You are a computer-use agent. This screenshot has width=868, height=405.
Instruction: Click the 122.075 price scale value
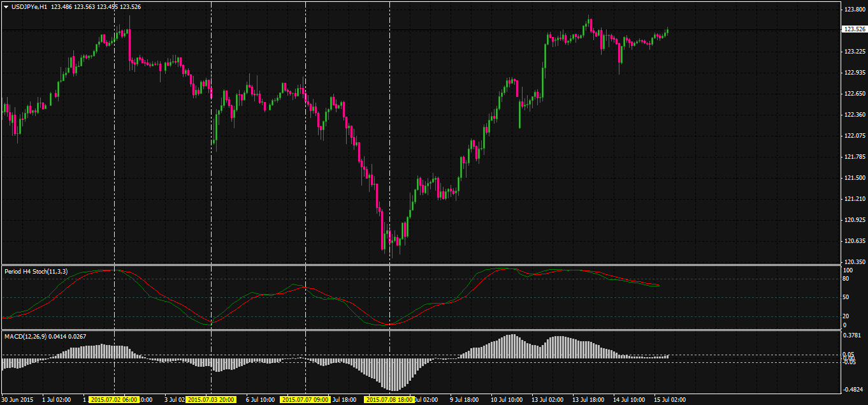point(854,136)
